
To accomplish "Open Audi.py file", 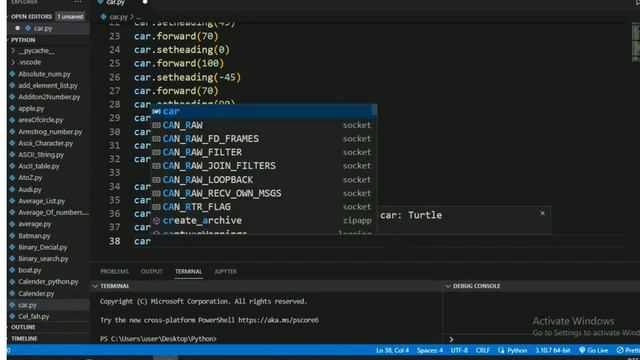I will (x=29, y=189).
